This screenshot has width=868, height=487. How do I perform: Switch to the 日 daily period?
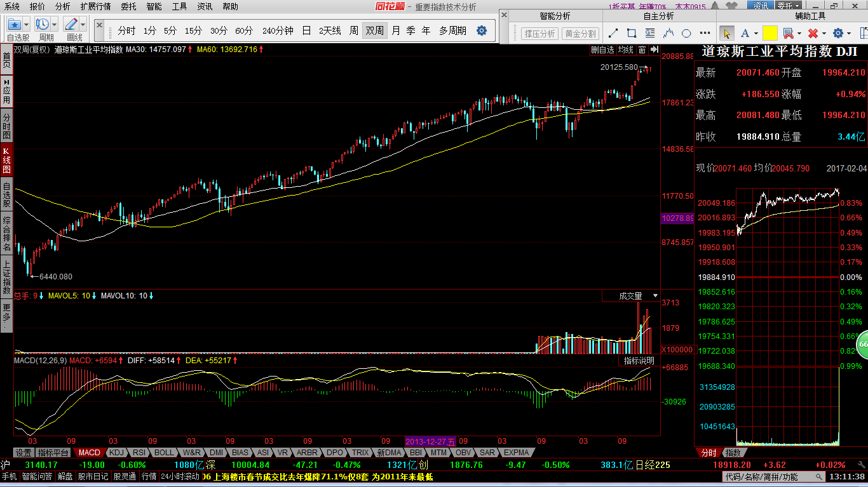click(306, 30)
